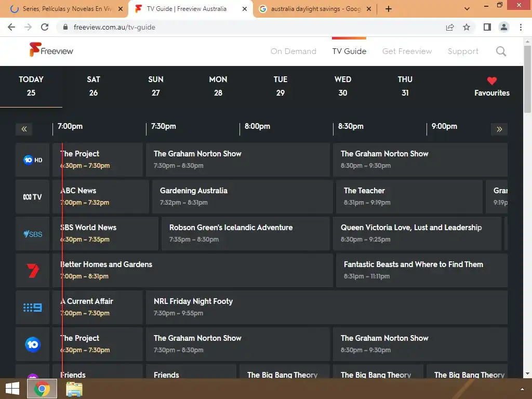
Task: Click the browser forward arrow
Action: pyautogui.click(x=28, y=27)
